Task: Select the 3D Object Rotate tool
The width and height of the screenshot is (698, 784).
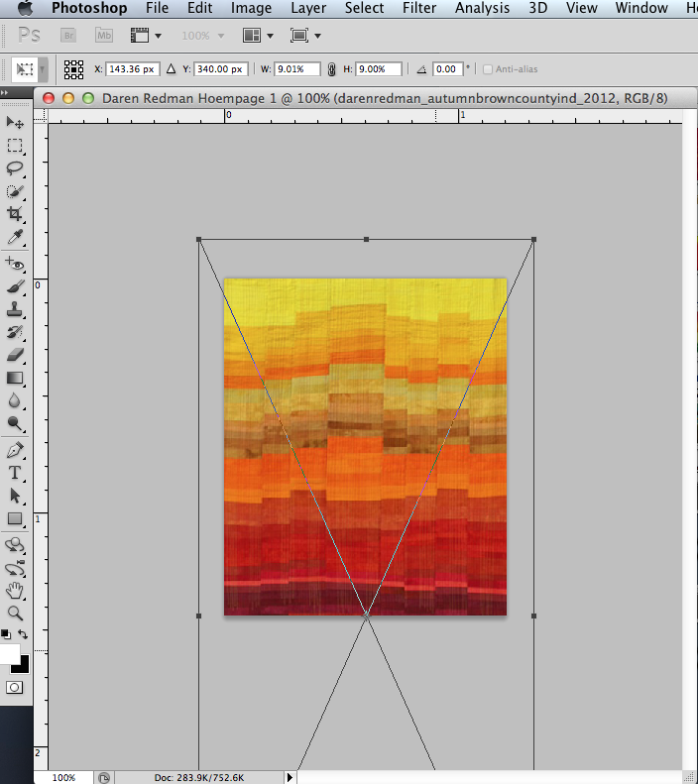Action: [x=15, y=544]
